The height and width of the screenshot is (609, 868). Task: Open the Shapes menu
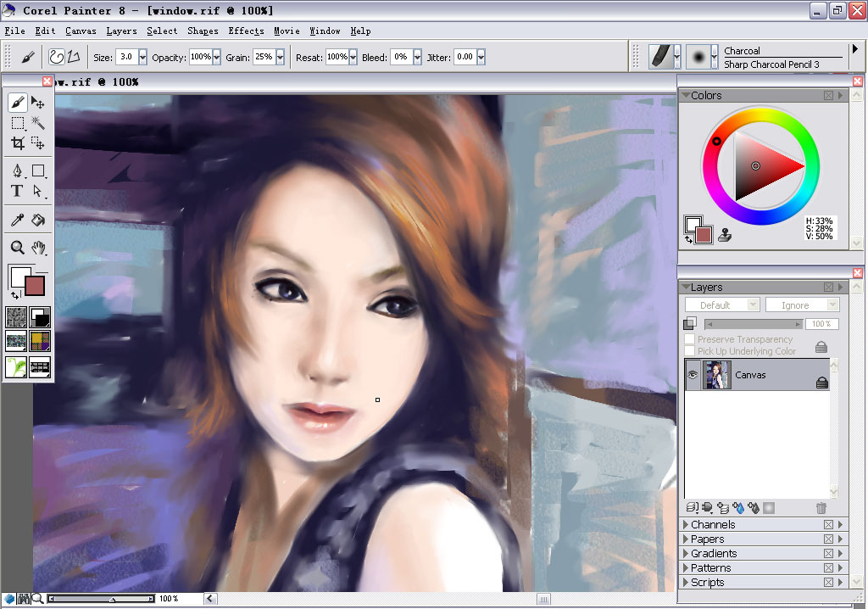click(203, 31)
